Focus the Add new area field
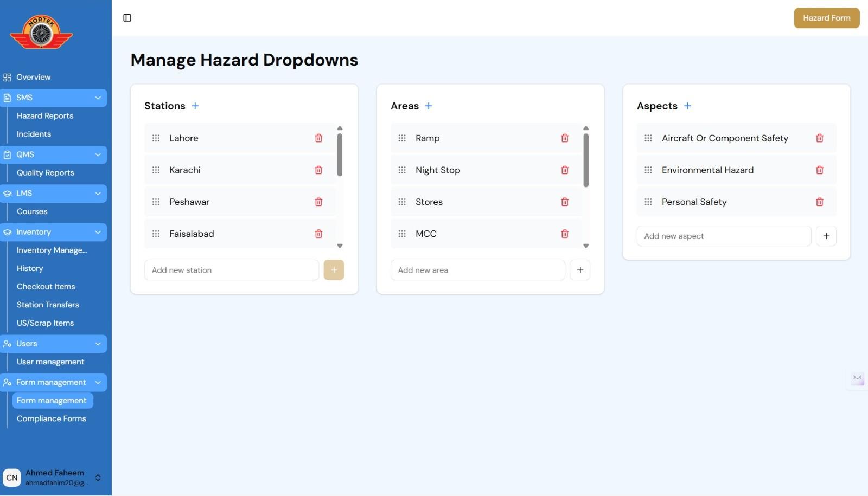 point(478,270)
